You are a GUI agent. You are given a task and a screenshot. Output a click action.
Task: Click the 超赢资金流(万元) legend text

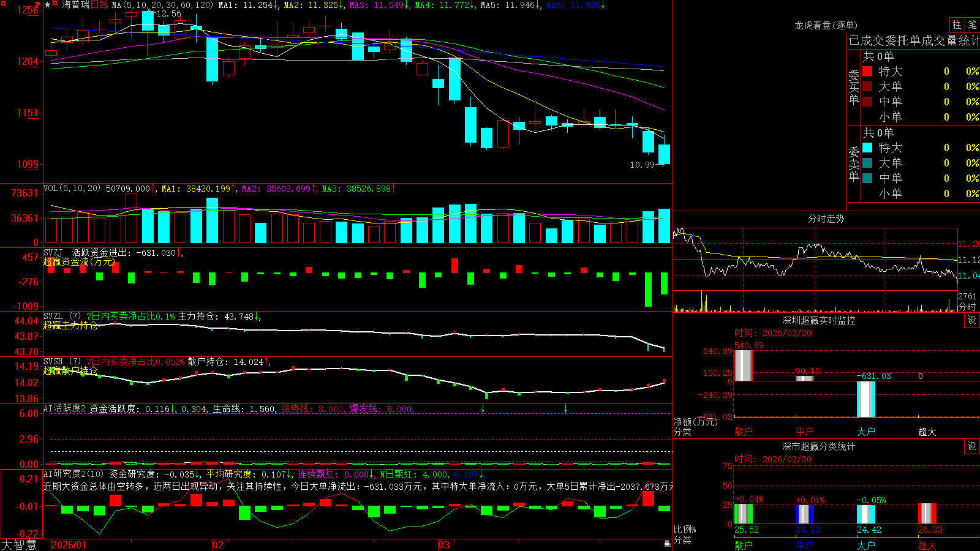coord(79,261)
